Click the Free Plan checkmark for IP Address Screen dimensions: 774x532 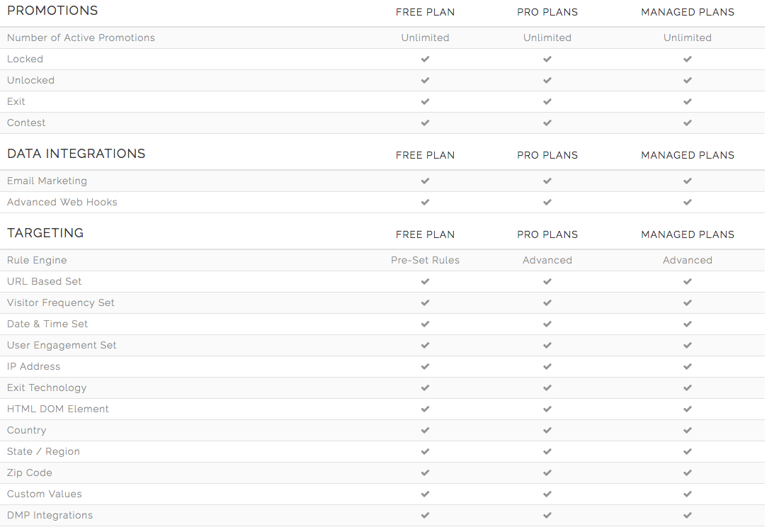point(425,367)
